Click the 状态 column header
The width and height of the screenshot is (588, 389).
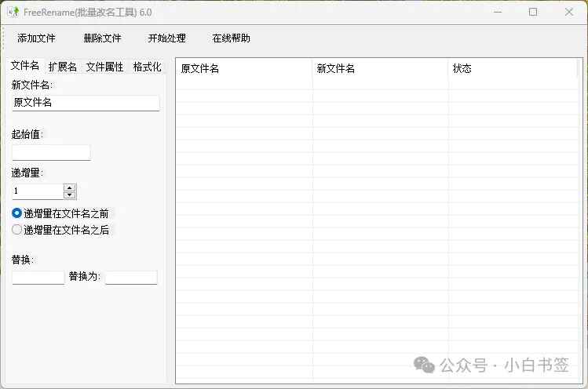click(513, 68)
